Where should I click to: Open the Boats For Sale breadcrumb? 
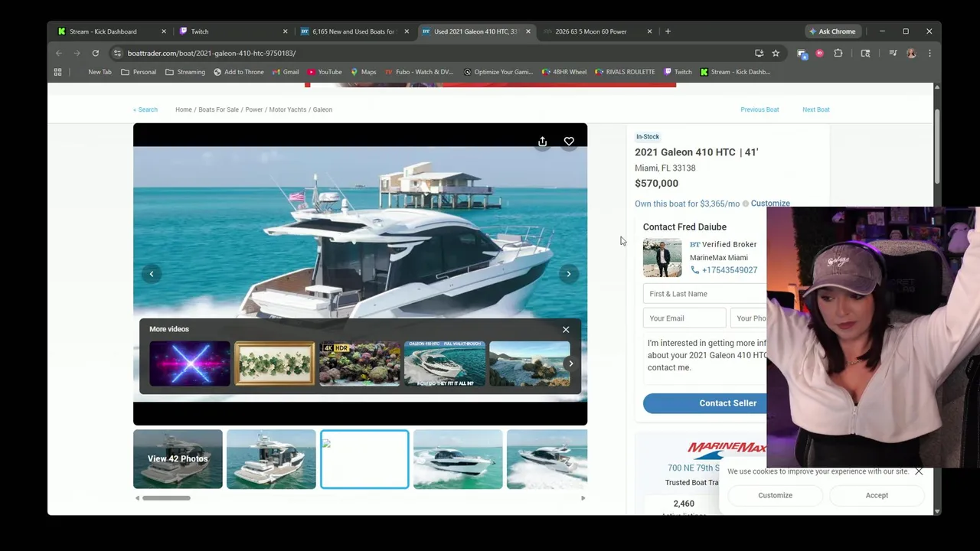pyautogui.click(x=218, y=109)
